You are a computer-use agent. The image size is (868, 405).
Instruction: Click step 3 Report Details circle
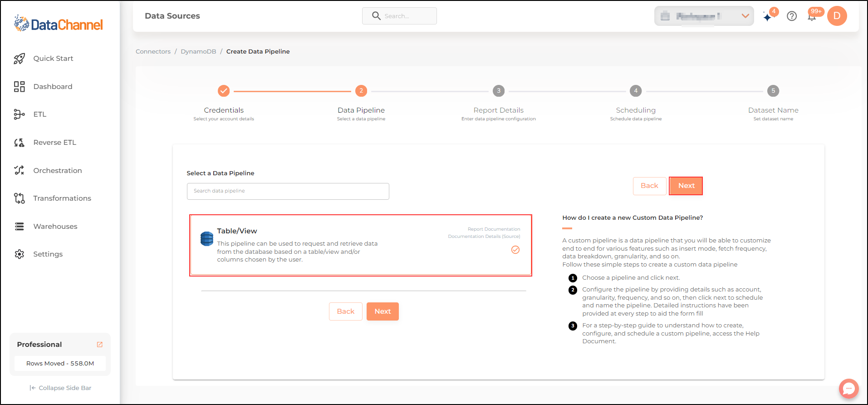point(499,91)
